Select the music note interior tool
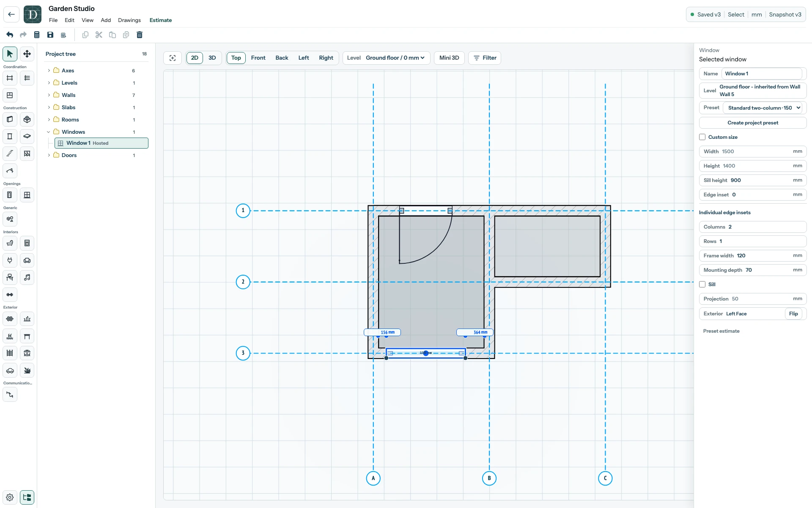This screenshot has width=812, height=508. click(27, 277)
